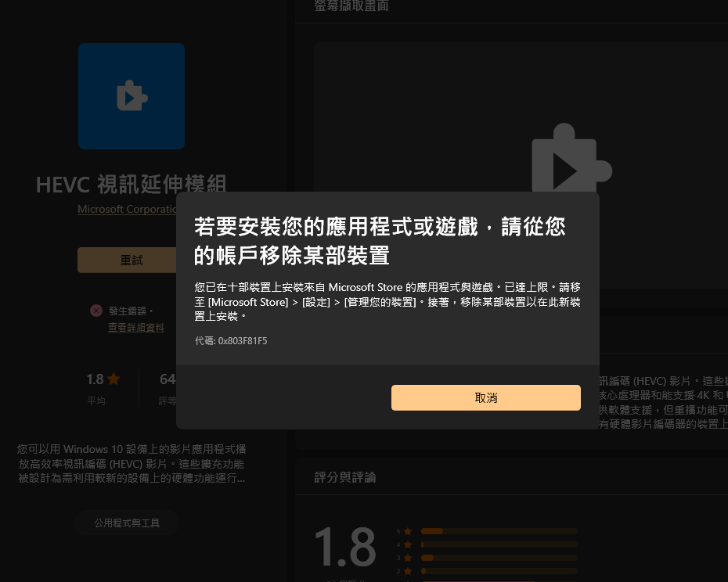Click the large 1.8 score in reviews
The width and height of the screenshot is (728, 582).
coord(345,548)
